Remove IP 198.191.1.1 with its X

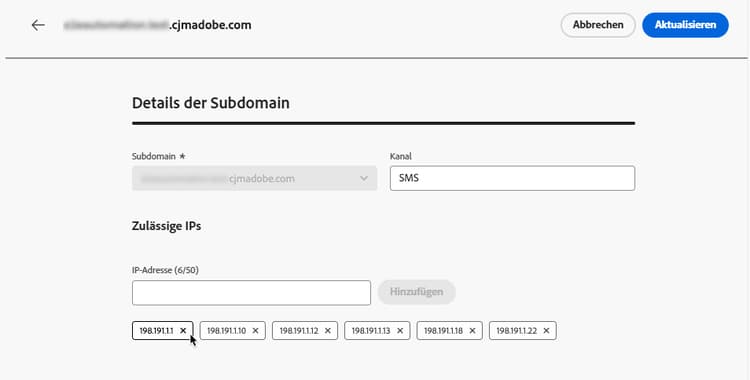183,330
